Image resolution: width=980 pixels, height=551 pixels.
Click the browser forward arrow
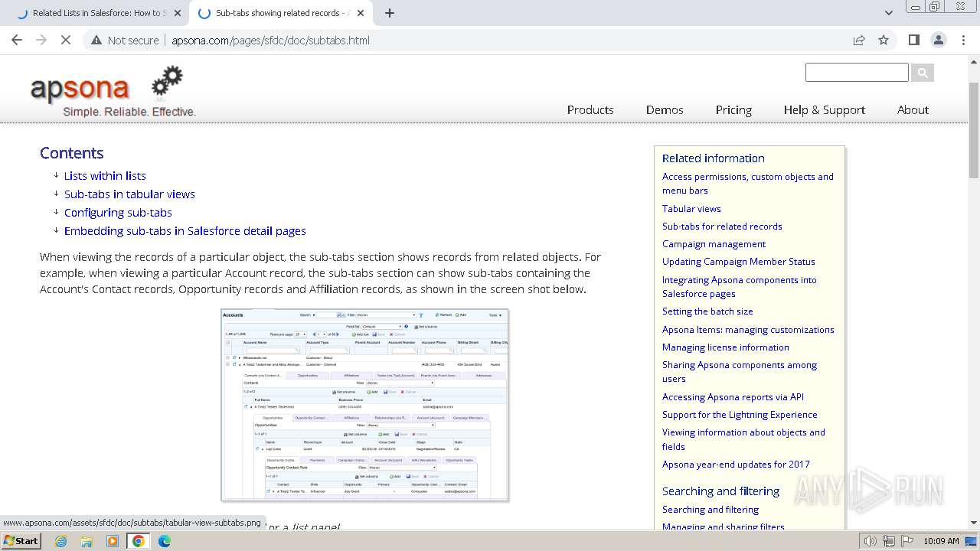(41, 40)
